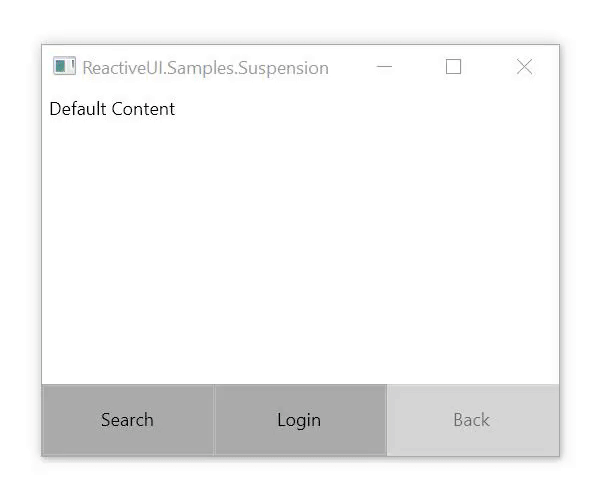This screenshot has height=500, width=604.
Task: Click the ReactiveUI app icon in title bar
Action: [x=64, y=67]
